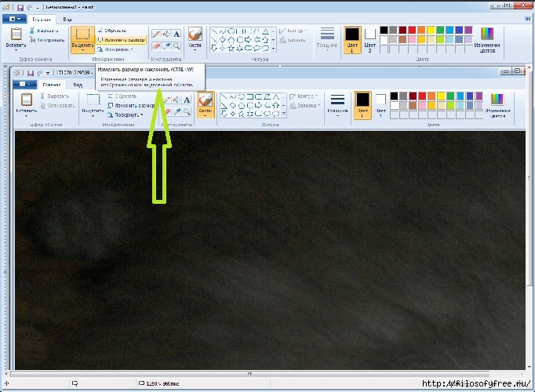Click Цвет 1 in the nested Paint screenshot
The image size is (535, 392).
362,105
